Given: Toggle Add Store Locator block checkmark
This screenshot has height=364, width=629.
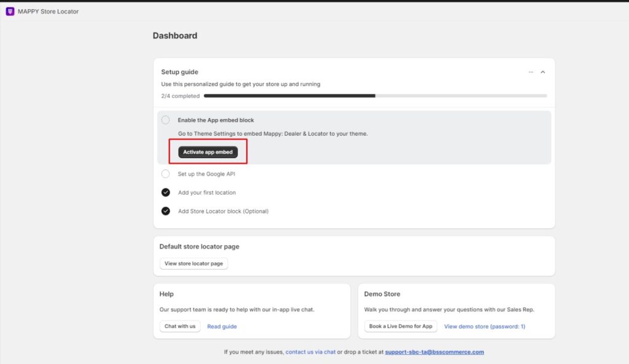Looking at the screenshot, I should [166, 211].
